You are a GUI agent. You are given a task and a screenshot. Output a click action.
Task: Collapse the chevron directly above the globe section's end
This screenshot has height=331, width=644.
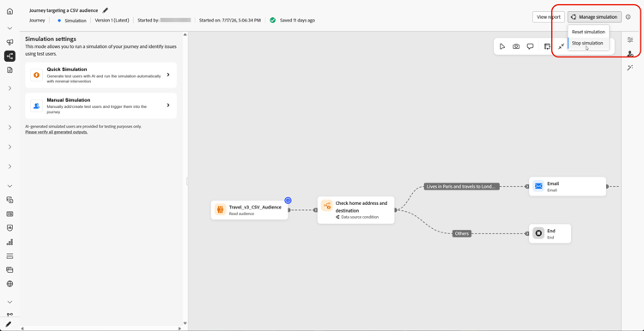pyautogui.click(x=9, y=302)
